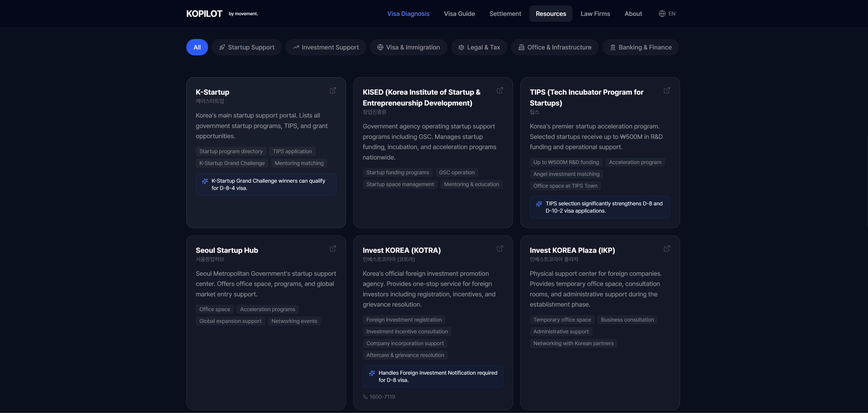
Task: Open the EN language selector
Action: click(671, 14)
